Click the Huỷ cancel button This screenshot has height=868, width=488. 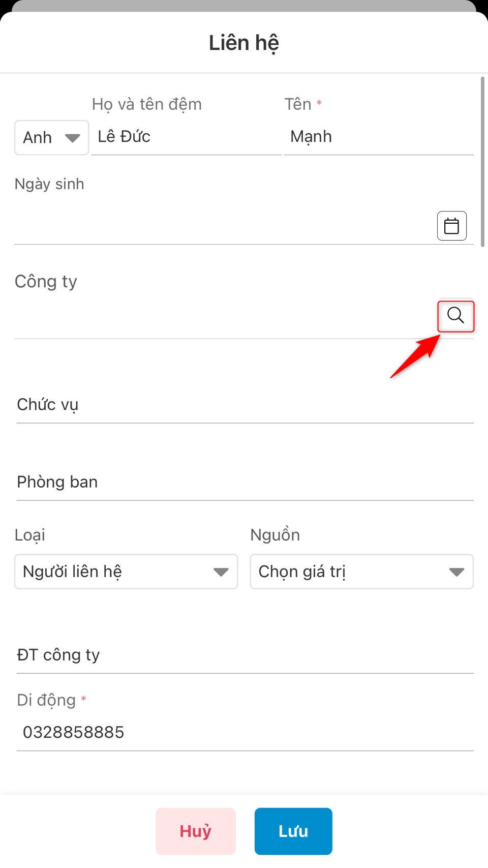pos(196,831)
